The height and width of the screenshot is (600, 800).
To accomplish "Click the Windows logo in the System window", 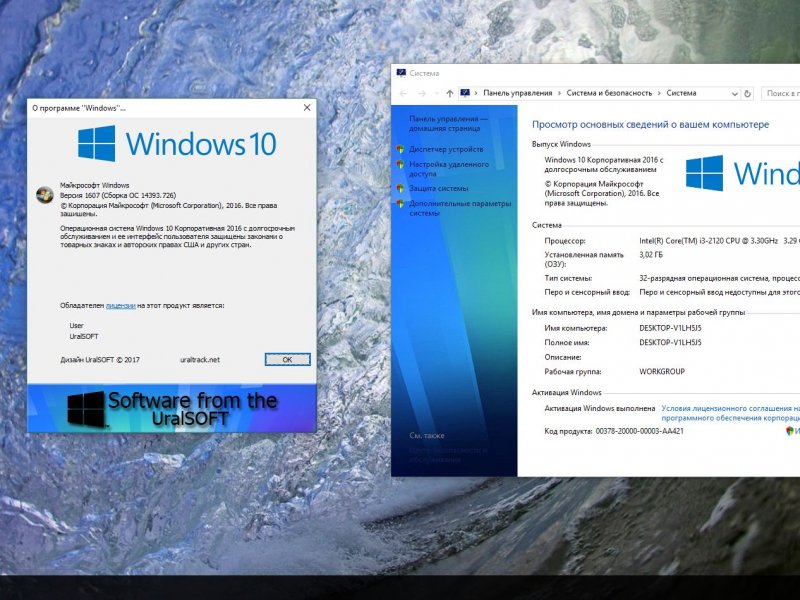I will (x=742, y=173).
